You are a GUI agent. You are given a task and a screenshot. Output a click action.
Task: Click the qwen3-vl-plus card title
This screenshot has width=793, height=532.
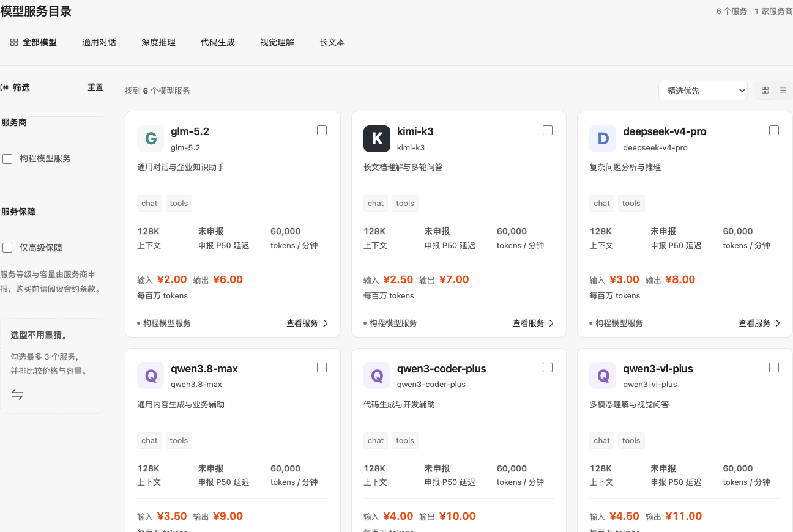pos(658,369)
